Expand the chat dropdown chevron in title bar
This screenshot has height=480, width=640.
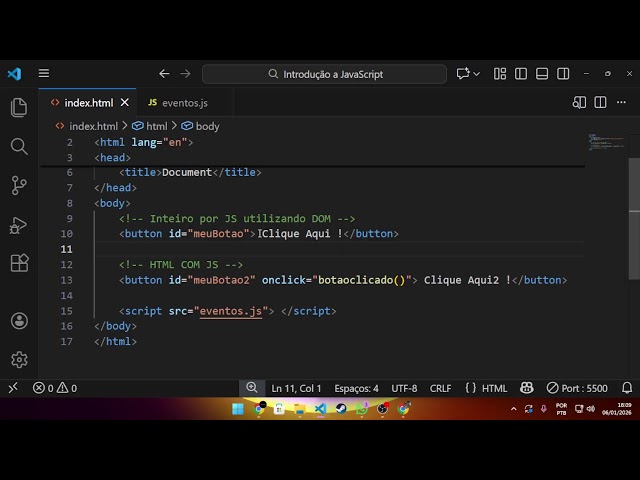click(476, 74)
